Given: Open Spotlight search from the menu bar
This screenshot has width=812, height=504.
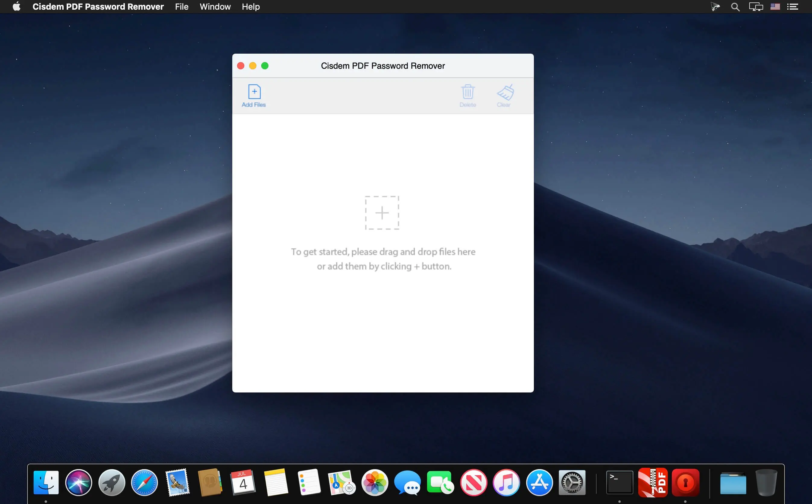Looking at the screenshot, I should point(735,7).
